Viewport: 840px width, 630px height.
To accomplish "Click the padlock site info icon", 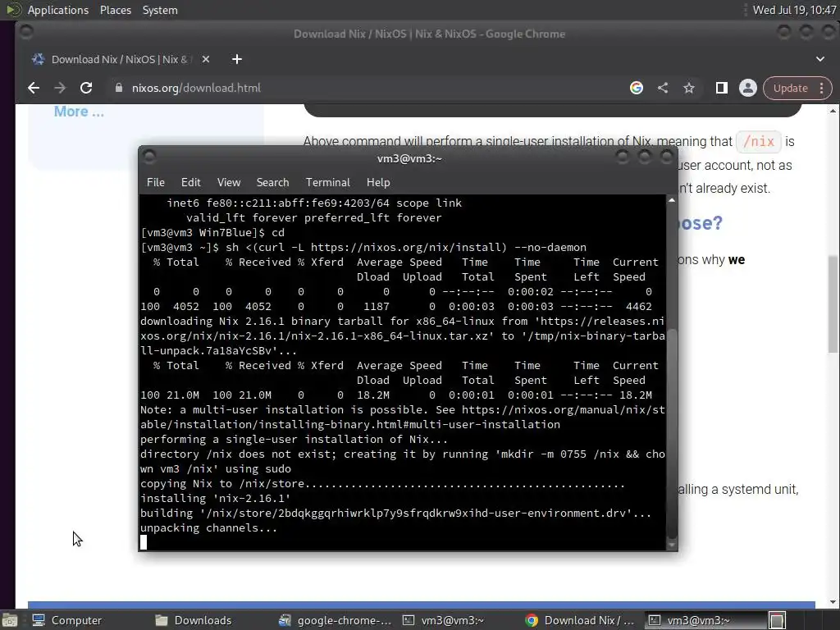I will (x=119, y=88).
